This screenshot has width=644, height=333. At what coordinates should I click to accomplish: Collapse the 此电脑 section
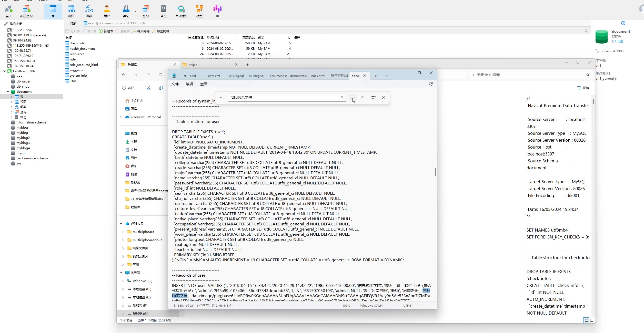pyautogui.click(x=121, y=273)
